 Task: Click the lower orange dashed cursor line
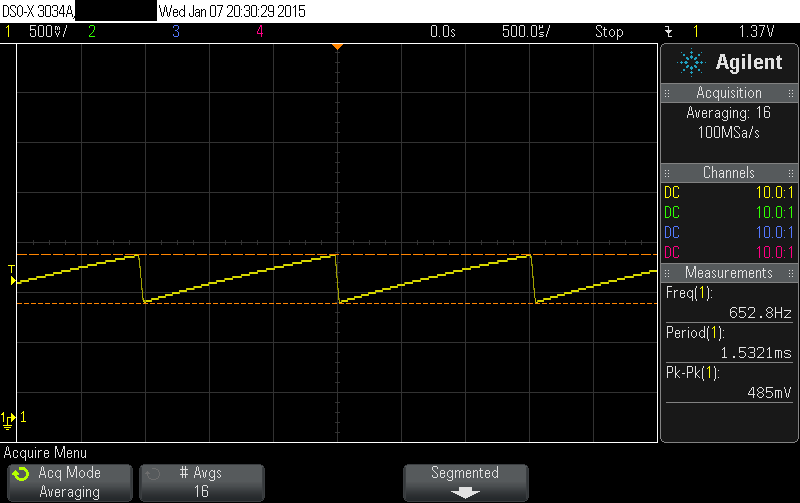coord(337,304)
